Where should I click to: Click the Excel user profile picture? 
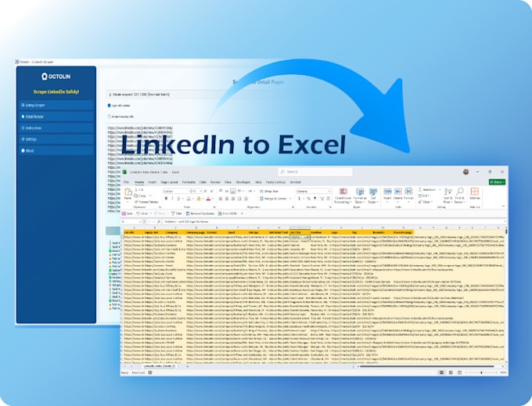point(465,172)
